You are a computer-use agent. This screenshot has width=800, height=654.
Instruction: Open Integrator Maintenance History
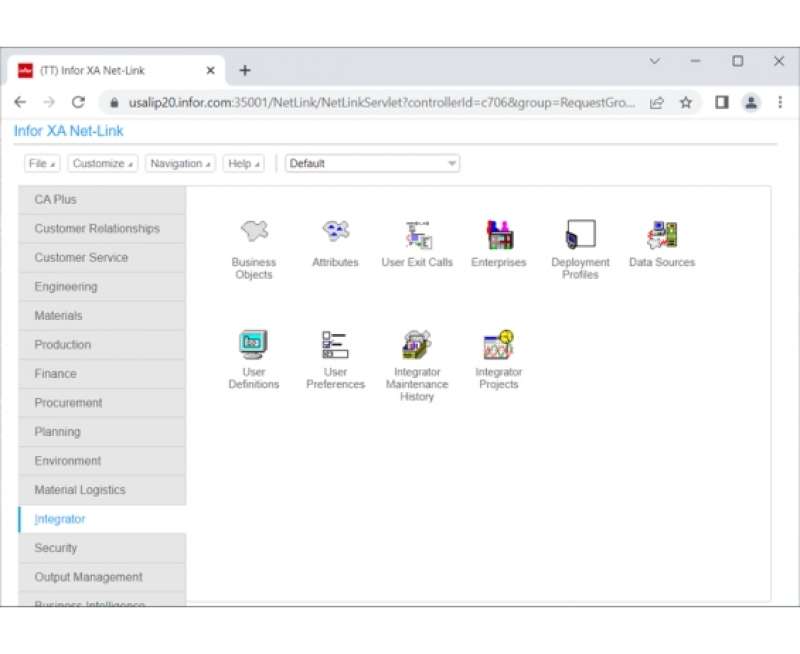[x=416, y=344]
